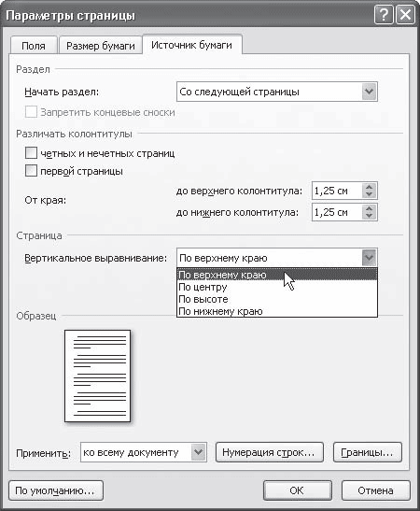Decrease the верхнего колонтитула distance value
Image resolution: width=420 pixels, height=511 pixels.
pyautogui.click(x=369, y=194)
